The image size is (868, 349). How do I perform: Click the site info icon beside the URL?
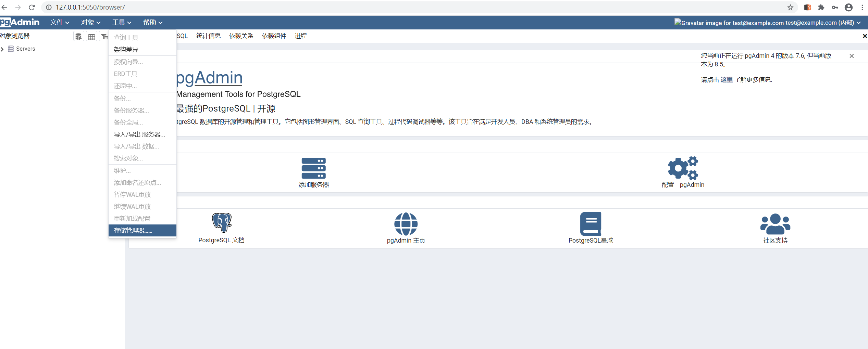click(49, 7)
